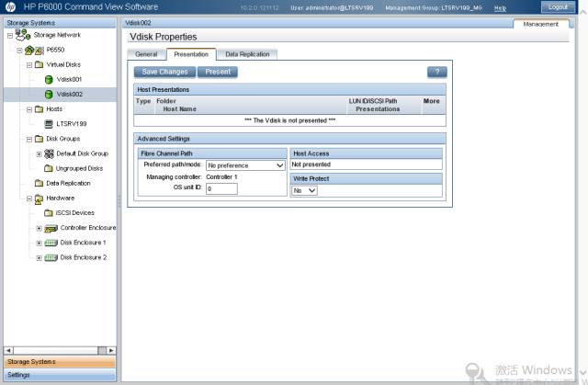The height and width of the screenshot is (385, 588).
Task: Collapse the Virtual Disks node
Action: point(29,65)
